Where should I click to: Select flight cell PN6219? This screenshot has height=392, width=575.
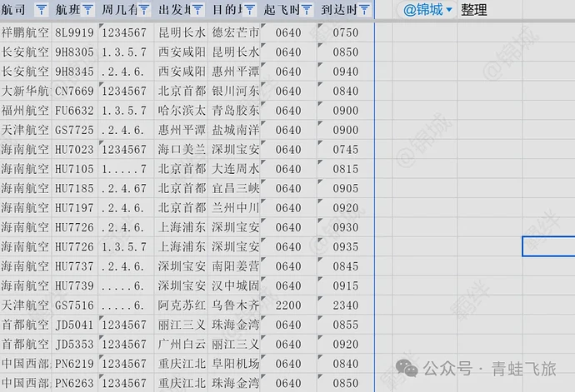click(x=75, y=364)
